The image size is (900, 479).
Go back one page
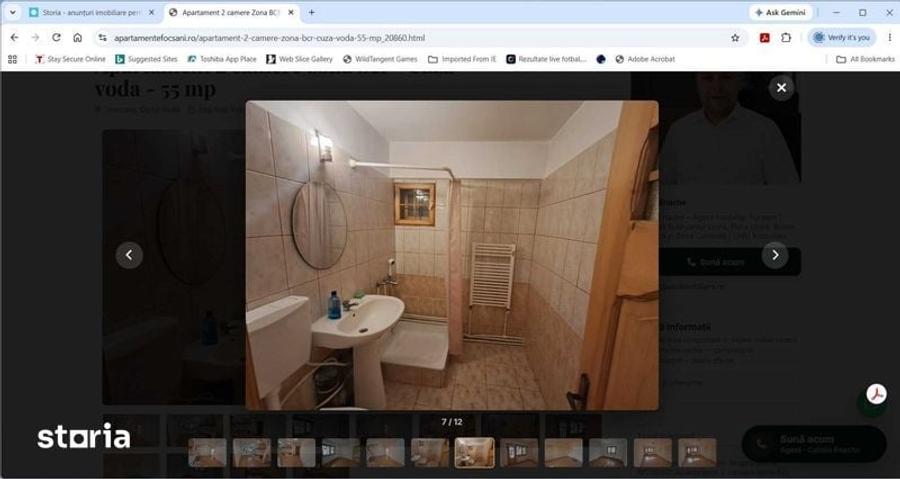(14, 37)
